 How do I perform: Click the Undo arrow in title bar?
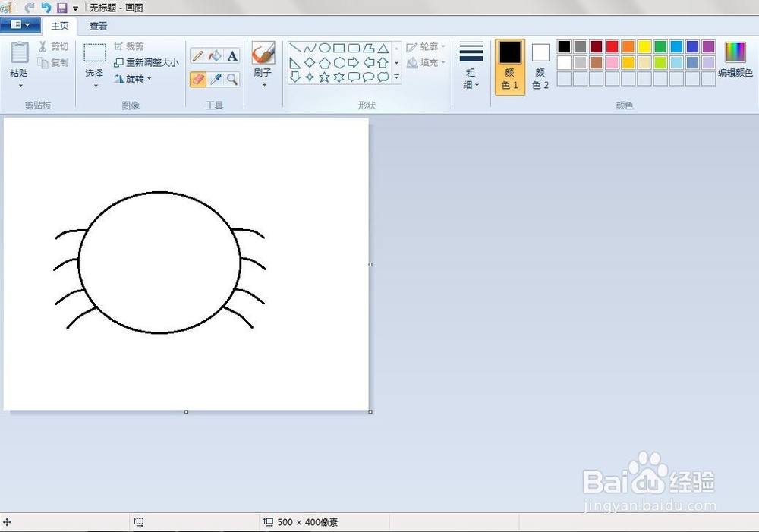pyautogui.click(x=46, y=8)
